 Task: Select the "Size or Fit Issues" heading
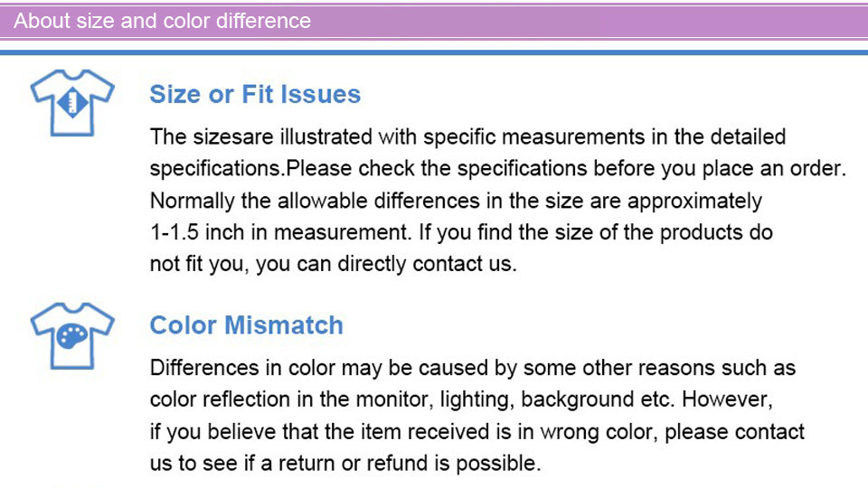[x=255, y=95]
